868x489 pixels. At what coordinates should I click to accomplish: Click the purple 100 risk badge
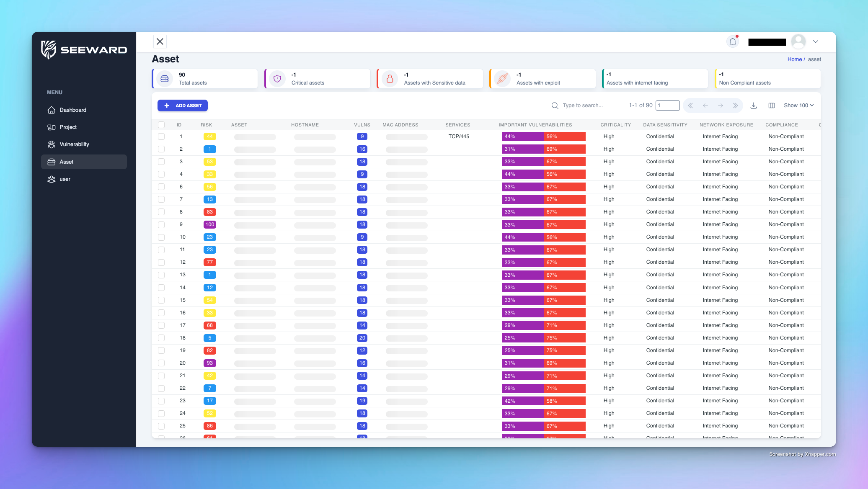coord(209,224)
